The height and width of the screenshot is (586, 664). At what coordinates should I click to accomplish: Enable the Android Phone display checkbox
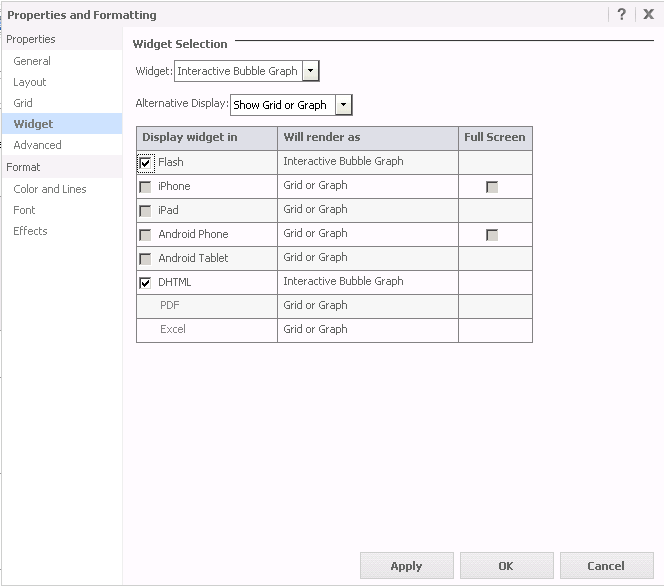[145, 235]
